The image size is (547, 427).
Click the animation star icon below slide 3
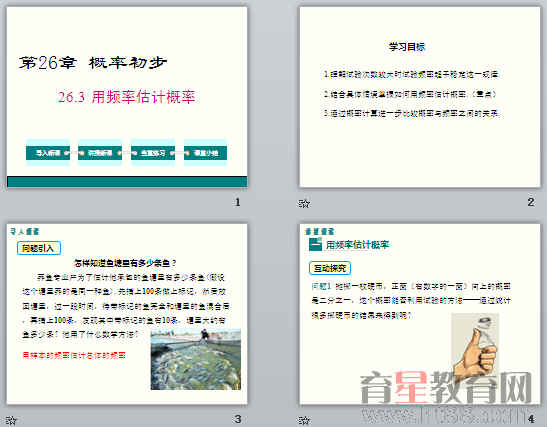click(x=11, y=420)
